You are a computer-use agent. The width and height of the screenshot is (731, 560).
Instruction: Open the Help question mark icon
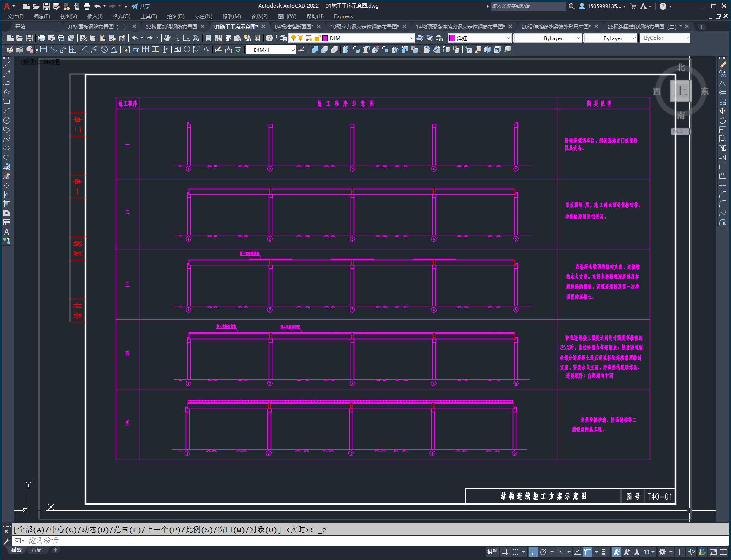pyautogui.click(x=269, y=38)
